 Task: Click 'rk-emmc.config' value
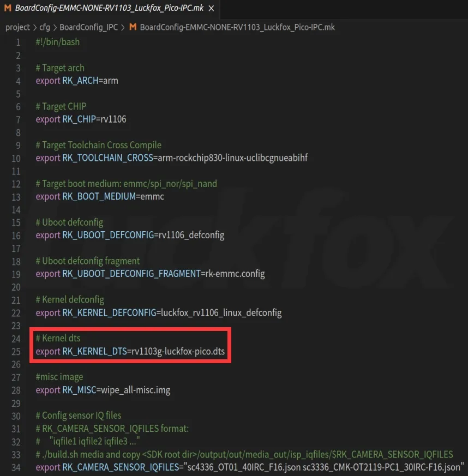[235, 274]
